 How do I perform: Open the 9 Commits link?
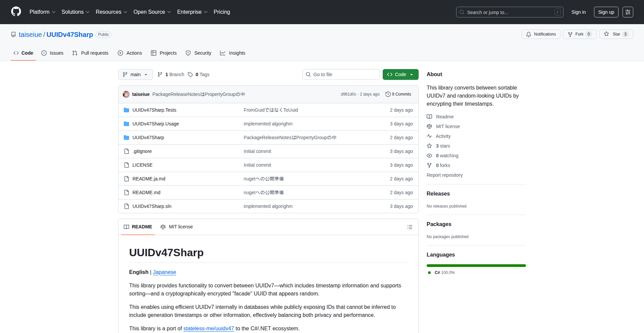(x=398, y=94)
